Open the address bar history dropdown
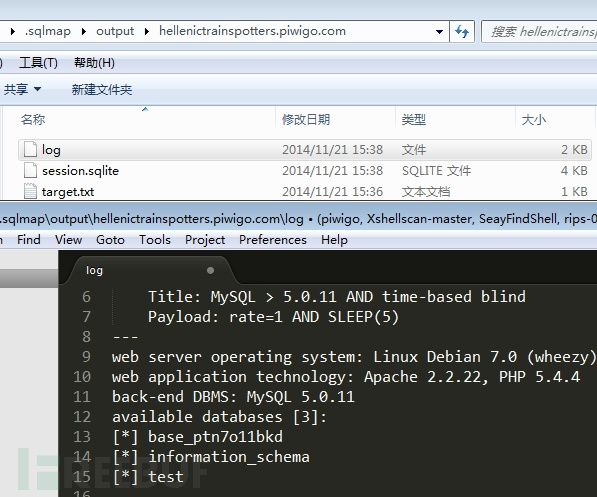This screenshot has width=597, height=497. (x=439, y=32)
